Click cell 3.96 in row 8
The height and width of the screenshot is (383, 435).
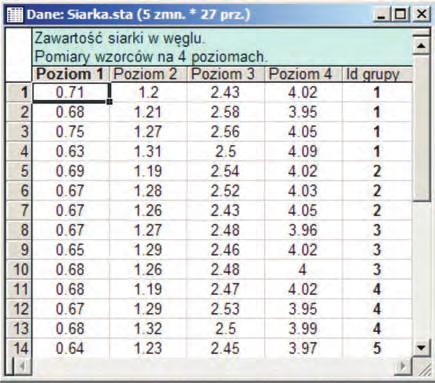pos(303,230)
